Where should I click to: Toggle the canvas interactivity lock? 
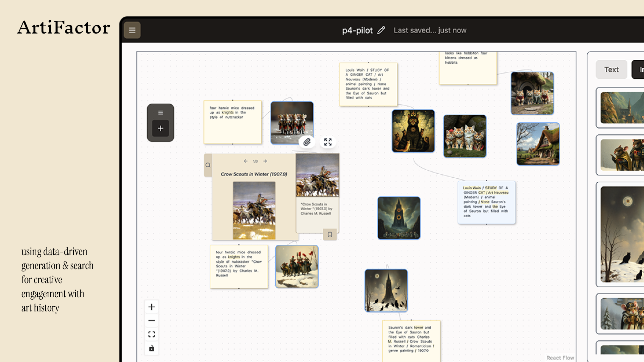[x=152, y=348]
